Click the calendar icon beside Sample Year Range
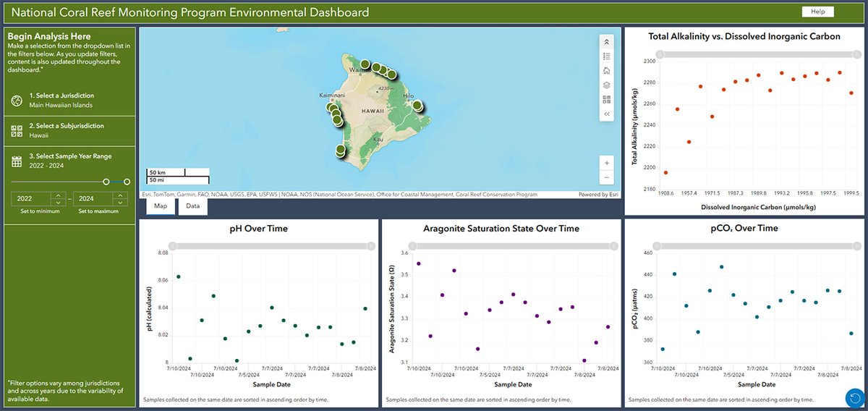The image size is (868, 411). [17, 161]
